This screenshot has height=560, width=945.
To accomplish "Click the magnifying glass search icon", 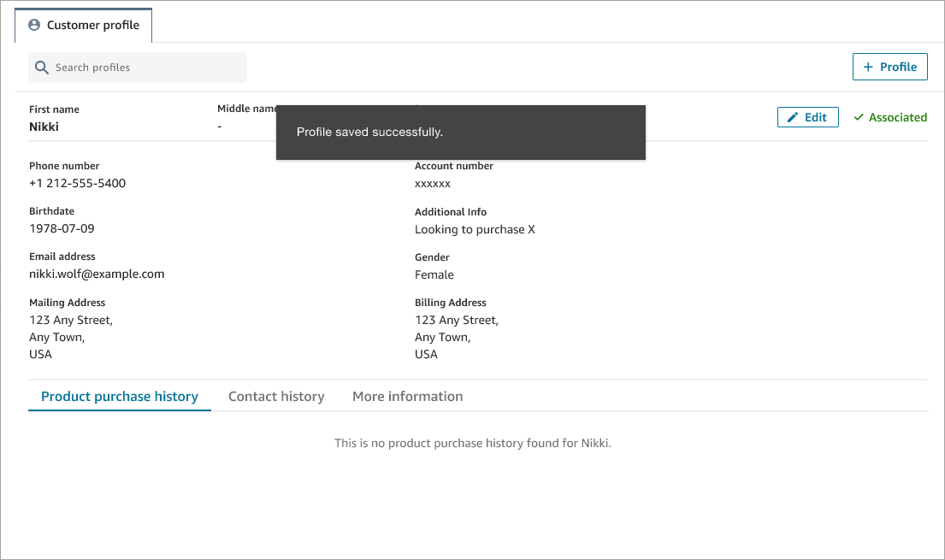I will (x=41, y=68).
